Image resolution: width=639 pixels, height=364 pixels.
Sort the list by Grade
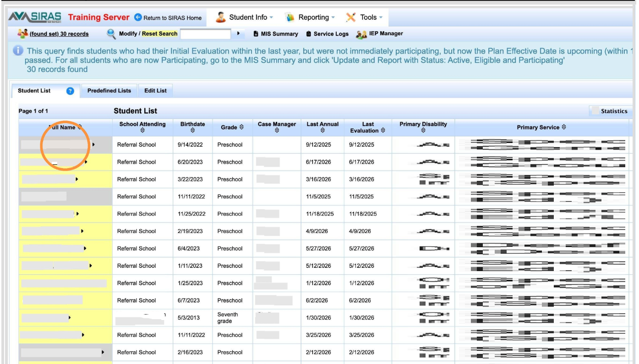[x=241, y=127]
